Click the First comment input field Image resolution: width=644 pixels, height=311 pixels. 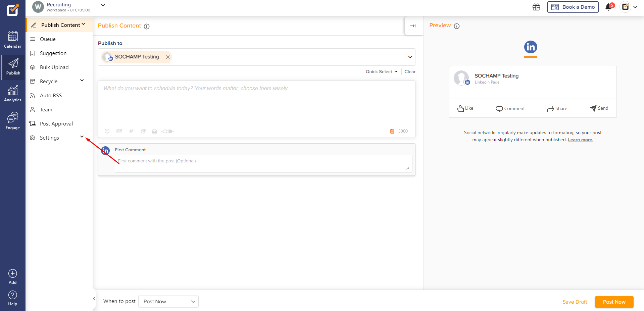coord(263,164)
